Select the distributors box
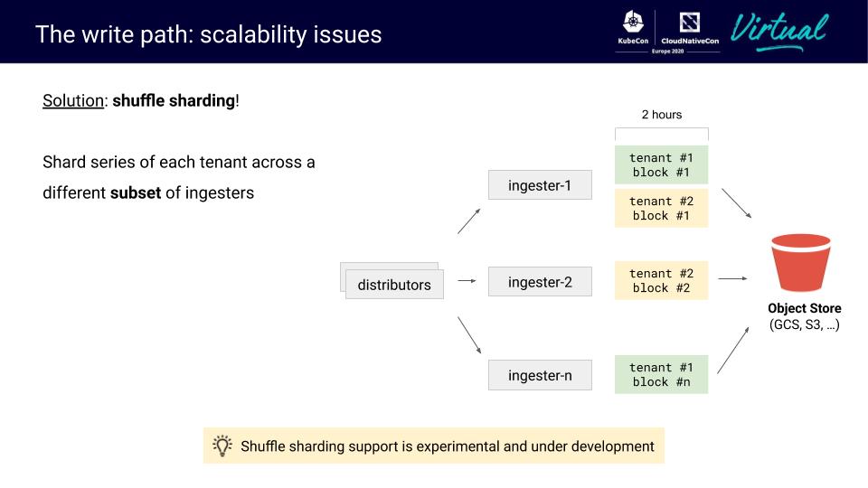The image size is (868, 488). (394, 285)
